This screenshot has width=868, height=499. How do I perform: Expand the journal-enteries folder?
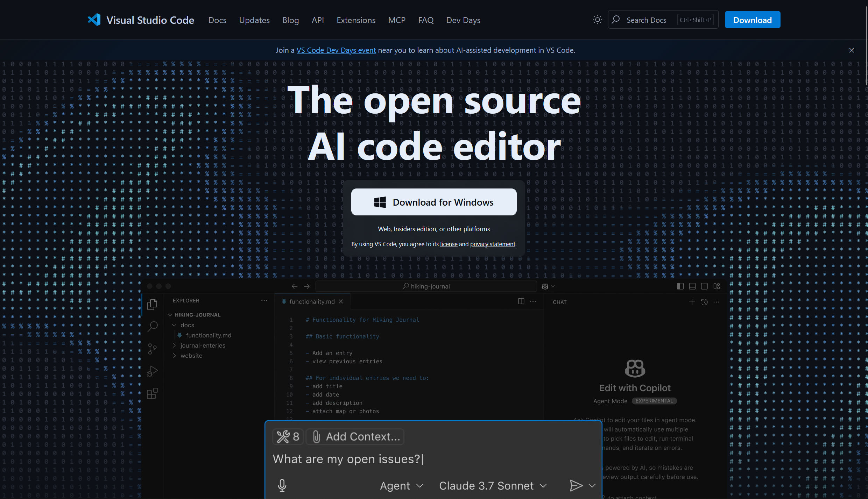(203, 345)
